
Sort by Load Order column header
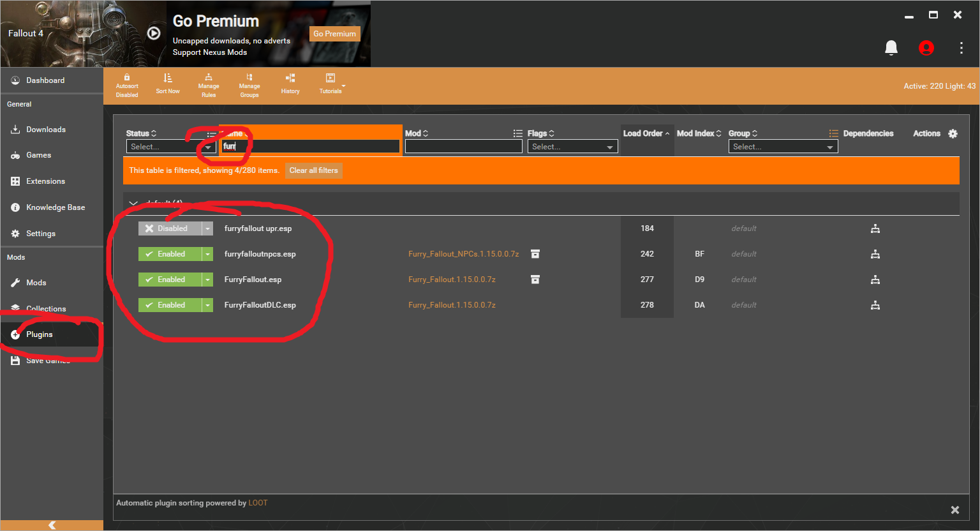click(x=646, y=133)
